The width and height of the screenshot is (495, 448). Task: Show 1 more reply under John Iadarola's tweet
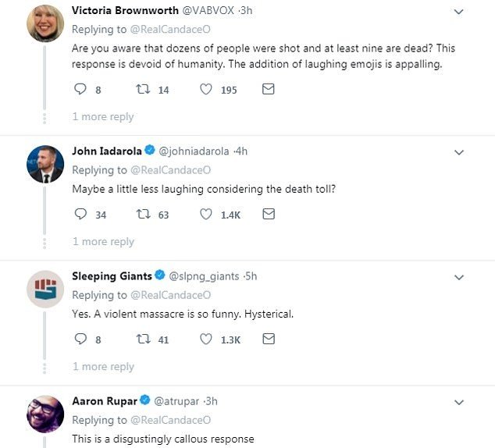[x=103, y=242]
